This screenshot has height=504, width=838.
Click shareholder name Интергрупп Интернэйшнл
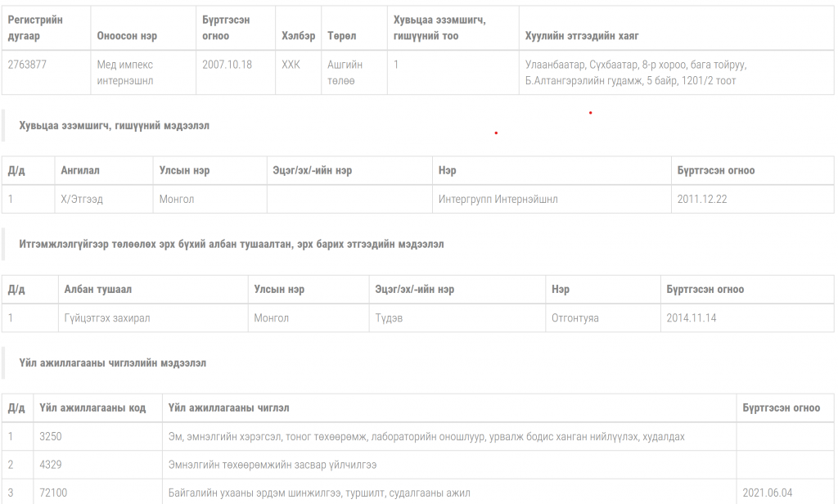tap(498, 199)
